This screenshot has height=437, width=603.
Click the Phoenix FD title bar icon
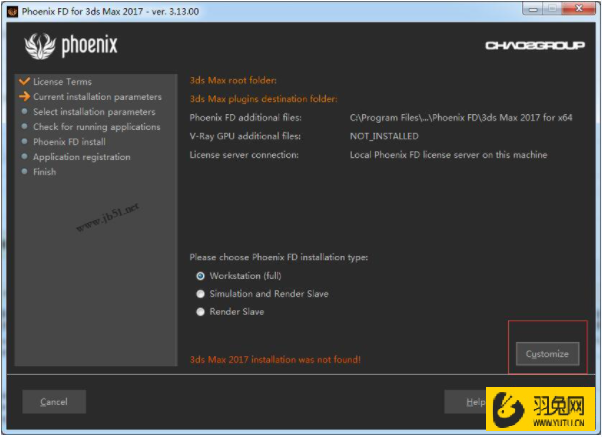pos(10,9)
